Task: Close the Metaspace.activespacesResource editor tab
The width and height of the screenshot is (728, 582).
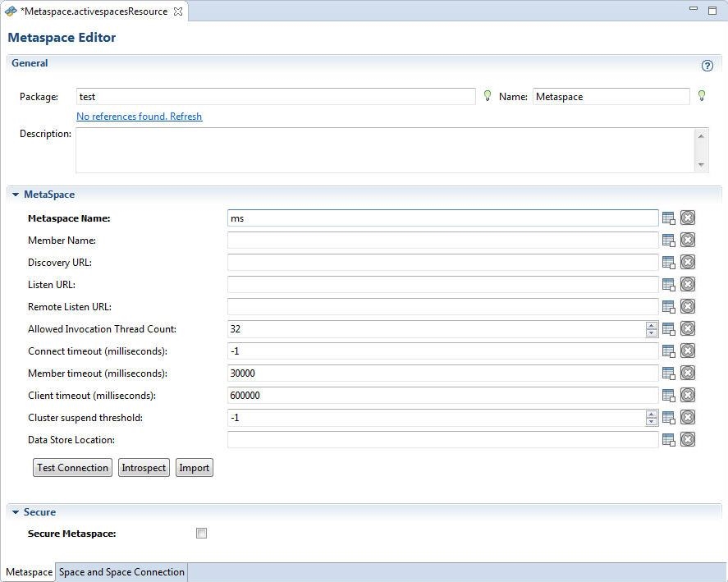Action: tap(178, 12)
